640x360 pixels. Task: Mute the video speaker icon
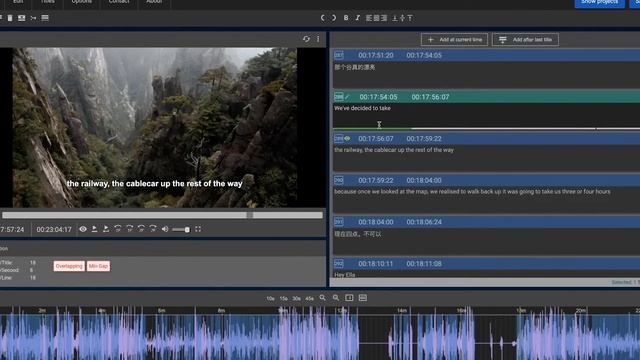point(165,229)
